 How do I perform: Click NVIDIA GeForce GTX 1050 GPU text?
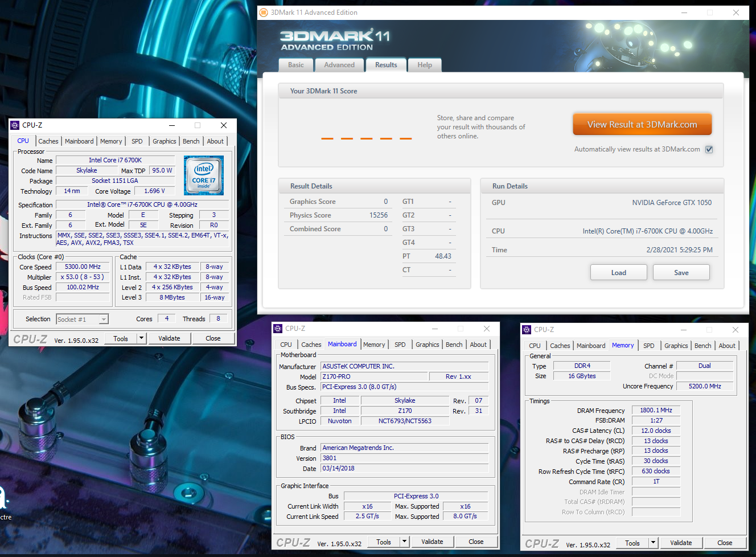click(672, 203)
